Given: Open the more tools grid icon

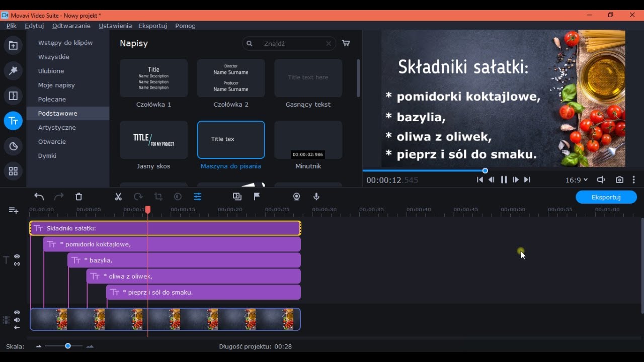Looking at the screenshot, I should pos(13,171).
